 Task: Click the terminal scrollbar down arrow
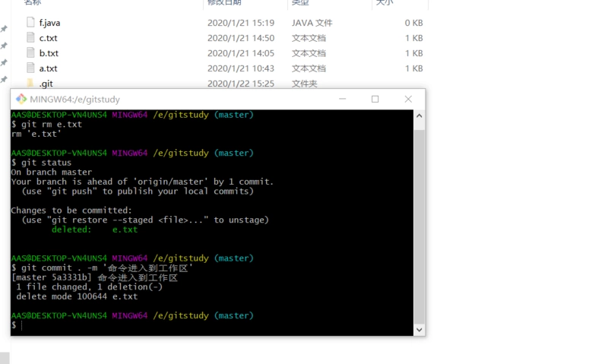[x=420, y=330]
